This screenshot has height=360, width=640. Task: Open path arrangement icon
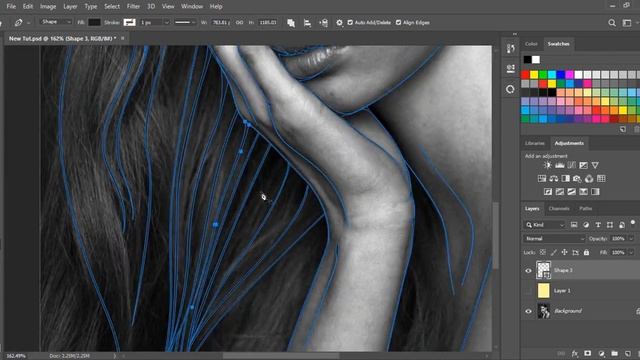[x=324, y=23]
